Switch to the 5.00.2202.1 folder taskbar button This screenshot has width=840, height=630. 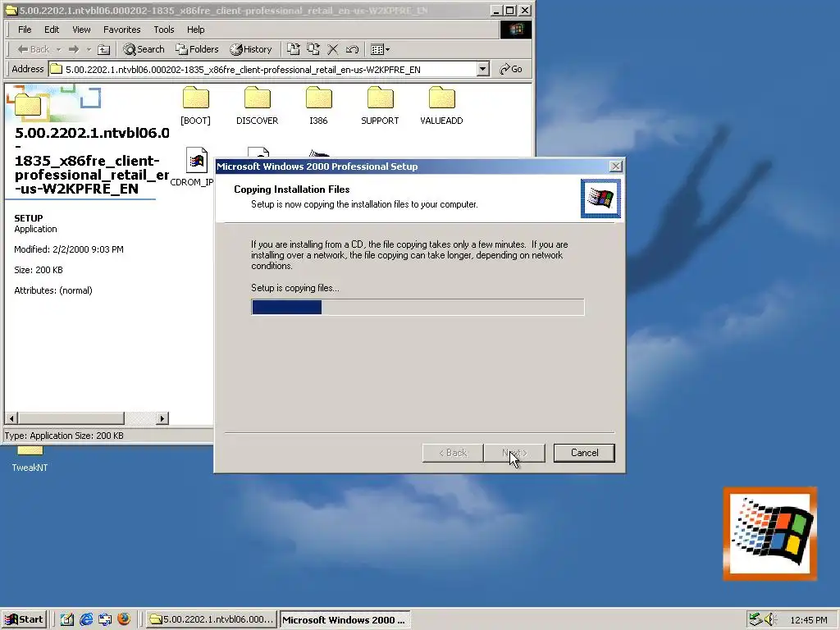coord(212,620)
